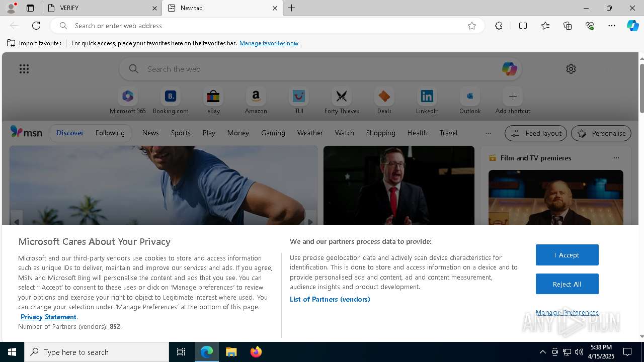
Task: Open eBay shortcut
Action: pyautogui.click(x=213, y=101)
